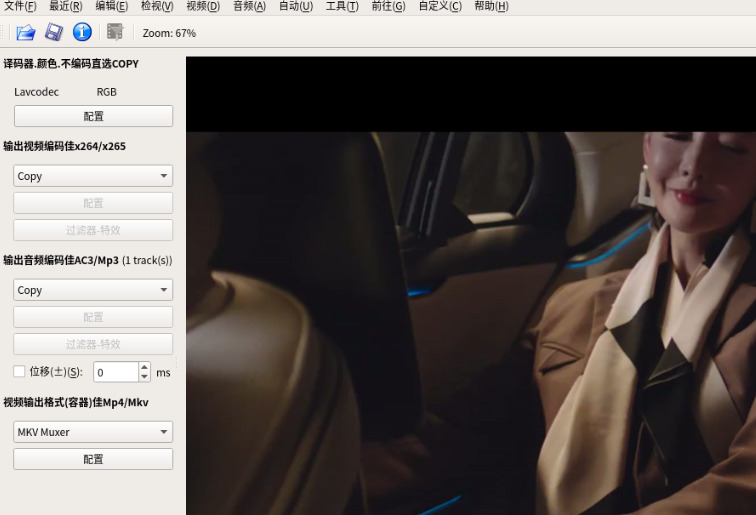Click the grayed film strip toolbar icon
Image resolution: width=756 pixels, height=515 pixels.
[115, 32]
